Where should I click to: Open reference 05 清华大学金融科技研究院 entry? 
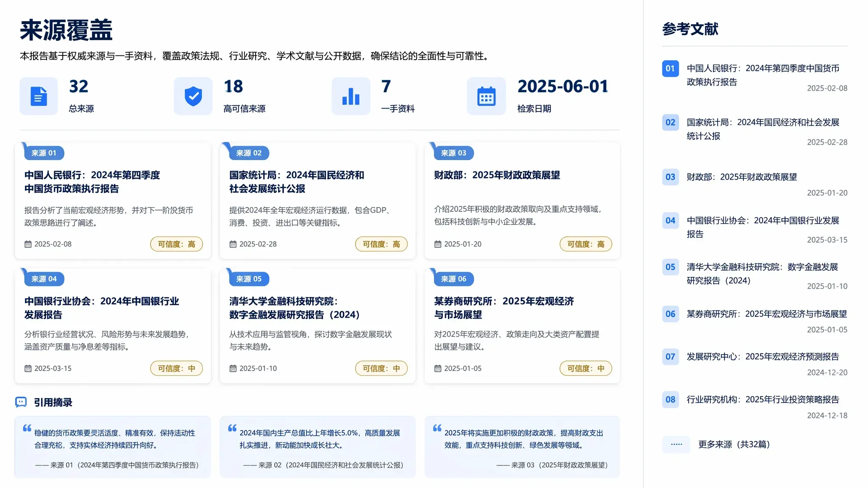755,276
